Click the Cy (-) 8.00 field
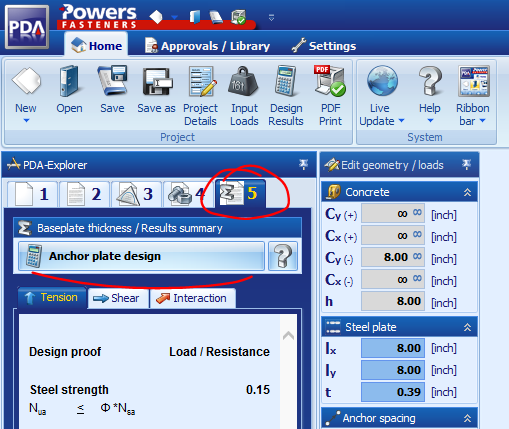509x429 pixels. click(393, 257)
